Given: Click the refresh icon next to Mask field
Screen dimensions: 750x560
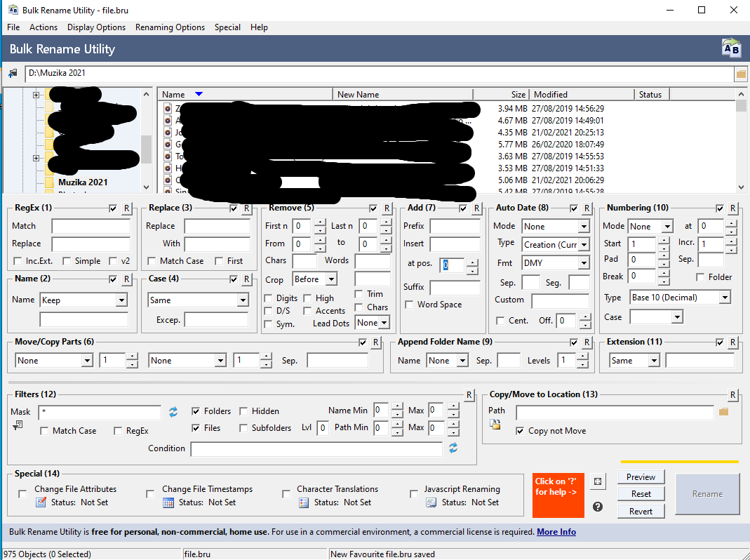Looking at the screenshot, I should (x=173, y=412).
